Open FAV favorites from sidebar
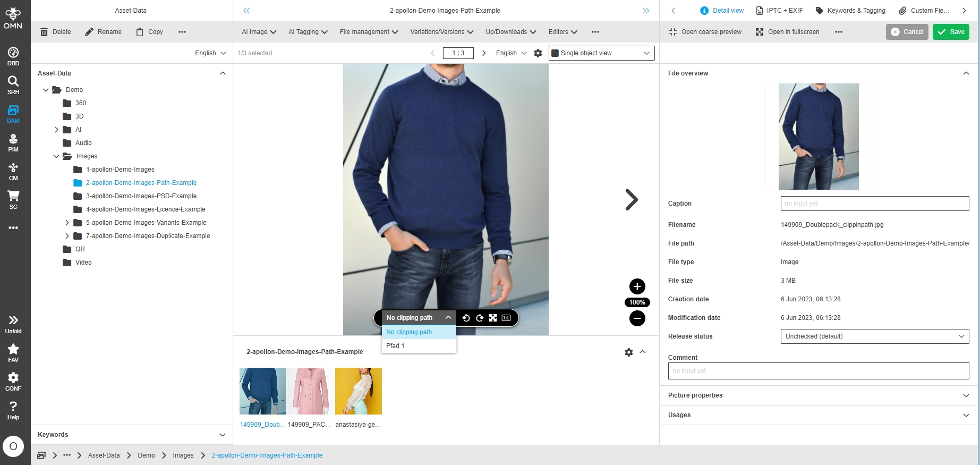This screenshot has width=980, height=465. pos(13,353)
